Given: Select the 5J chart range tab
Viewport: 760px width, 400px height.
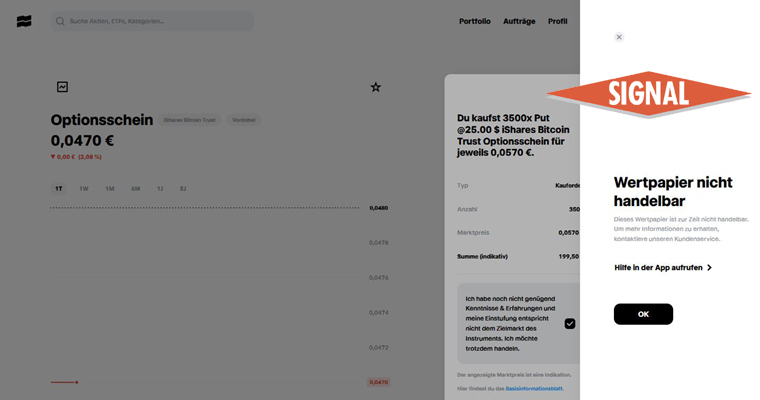Looking at the screenshot, I should click(x=183, y=189).
